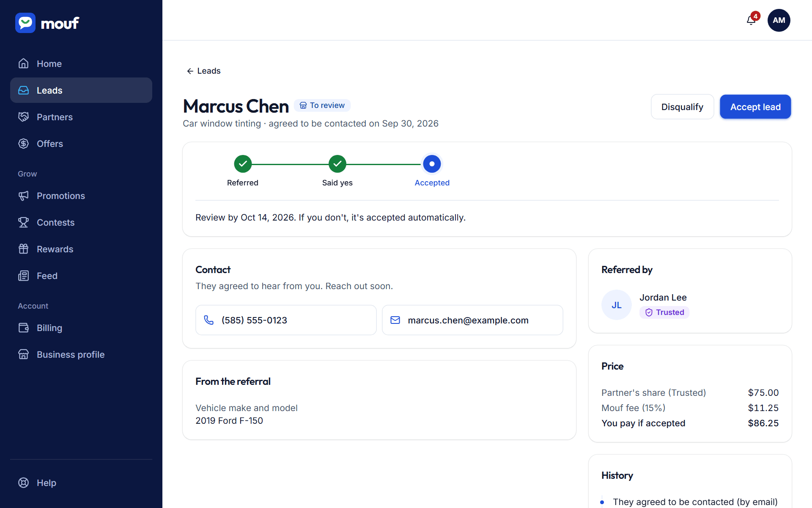Click the $86.25 total amount

(763, 423)
